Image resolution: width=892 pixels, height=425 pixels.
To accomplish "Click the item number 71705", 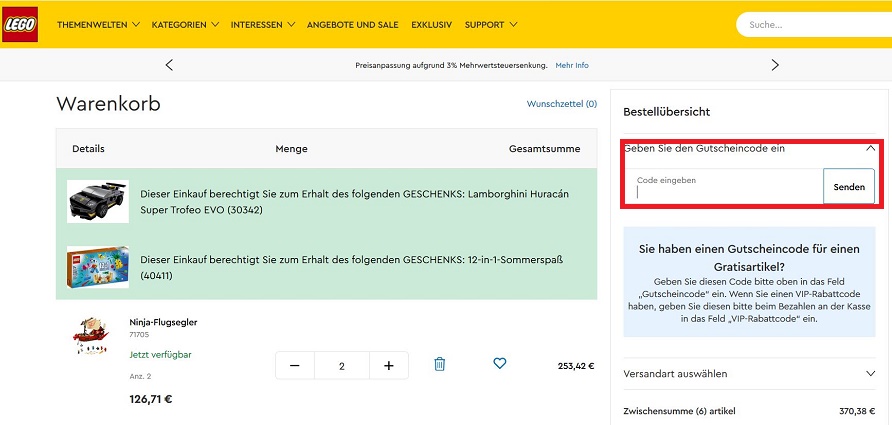I will click(139, 335).
